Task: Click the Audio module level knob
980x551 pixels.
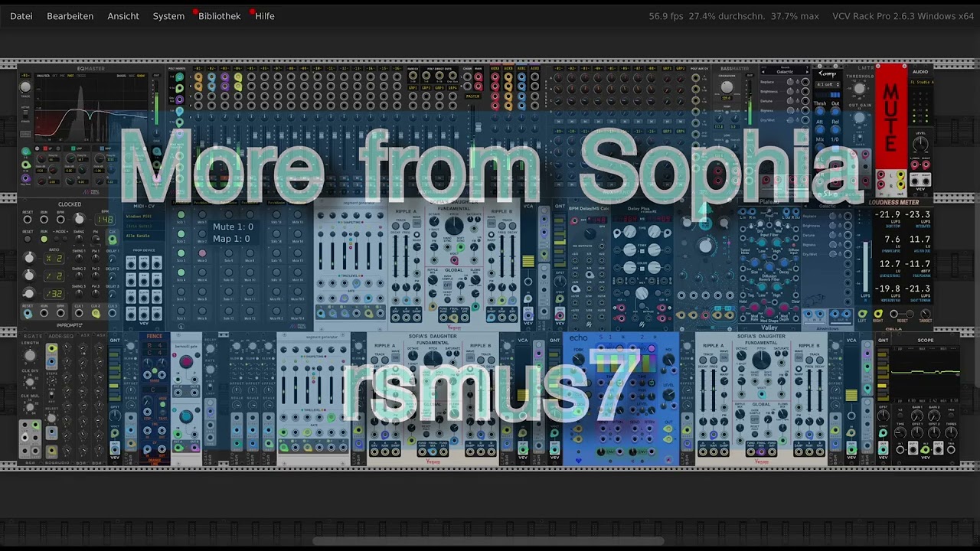Action: coord(920,143)
